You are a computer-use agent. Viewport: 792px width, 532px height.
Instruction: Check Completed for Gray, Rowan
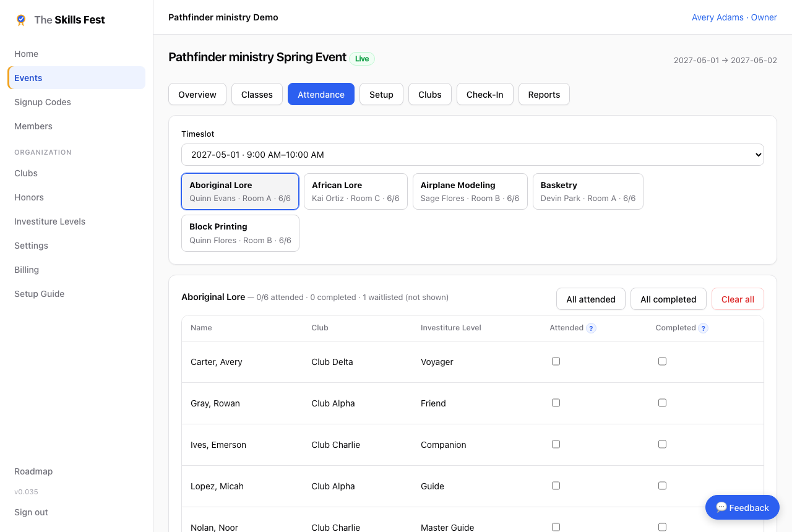coord(662,403)
